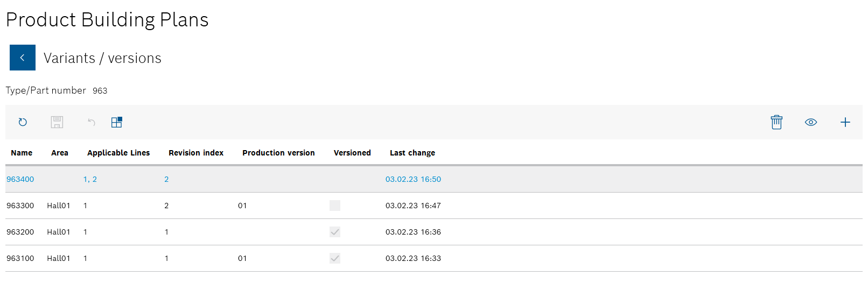
Task: Click Hall01 area in the 963100 row
Action: click(x=59, y=258)
